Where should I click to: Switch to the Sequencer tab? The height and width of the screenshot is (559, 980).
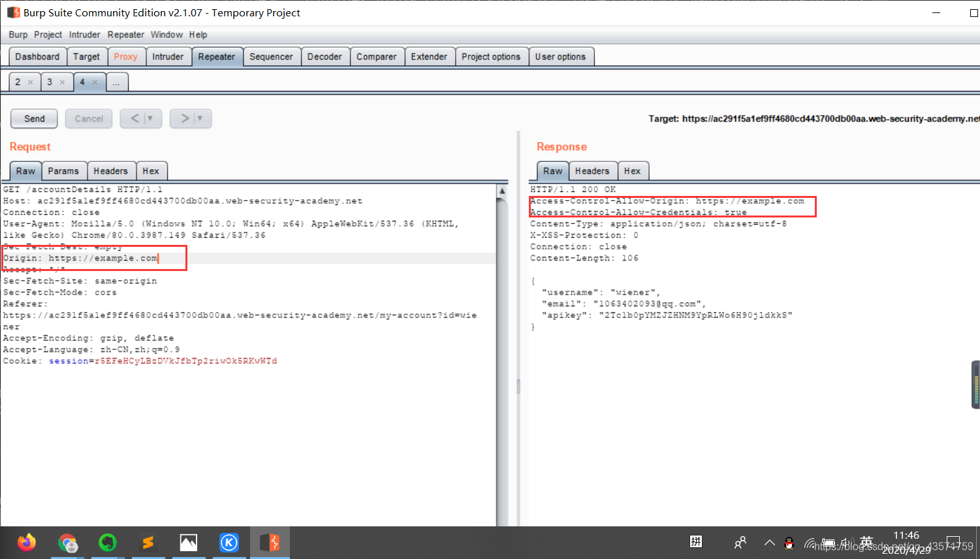coord(271,57)
